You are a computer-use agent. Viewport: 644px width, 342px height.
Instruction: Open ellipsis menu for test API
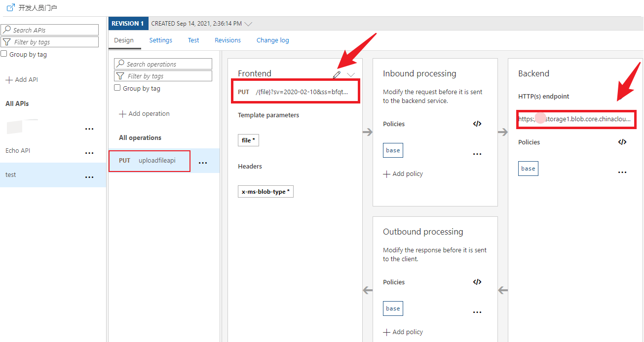click(89, 177)
